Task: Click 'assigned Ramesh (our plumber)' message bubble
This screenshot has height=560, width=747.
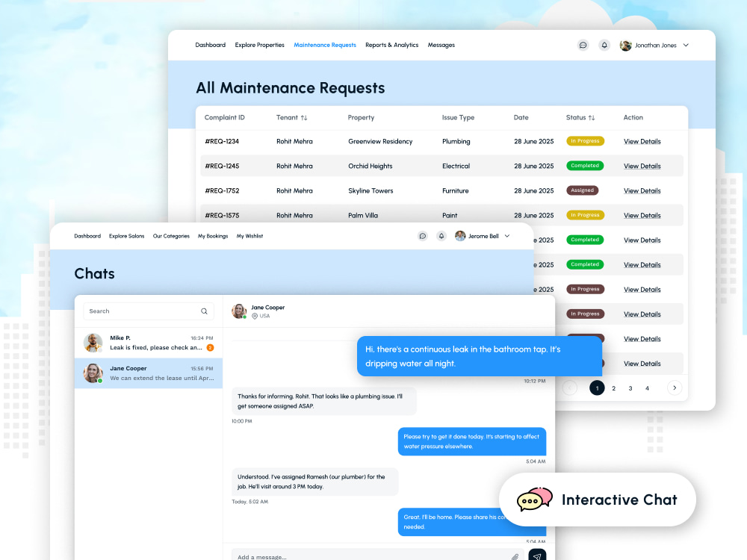Action: point(315,482)
